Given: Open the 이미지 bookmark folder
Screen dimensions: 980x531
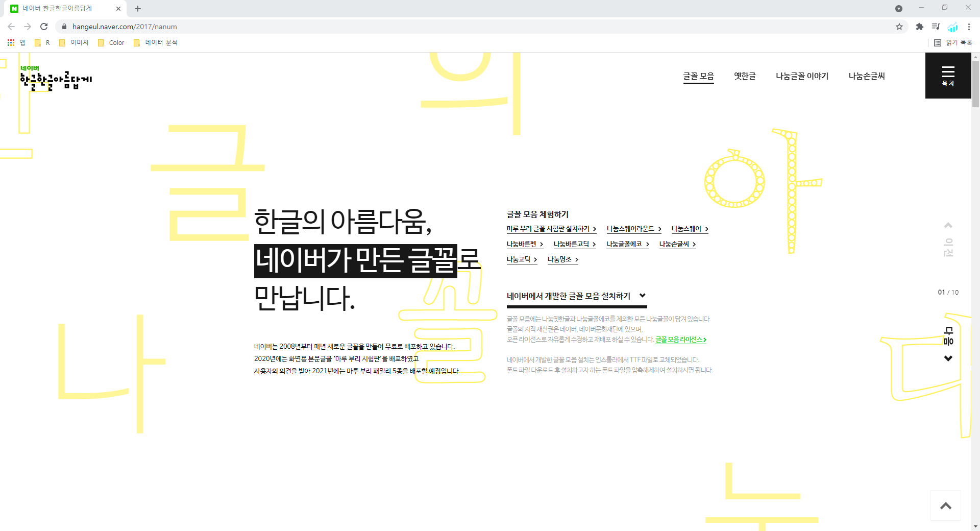Looking at the screenshot, I should coord(74,42).
